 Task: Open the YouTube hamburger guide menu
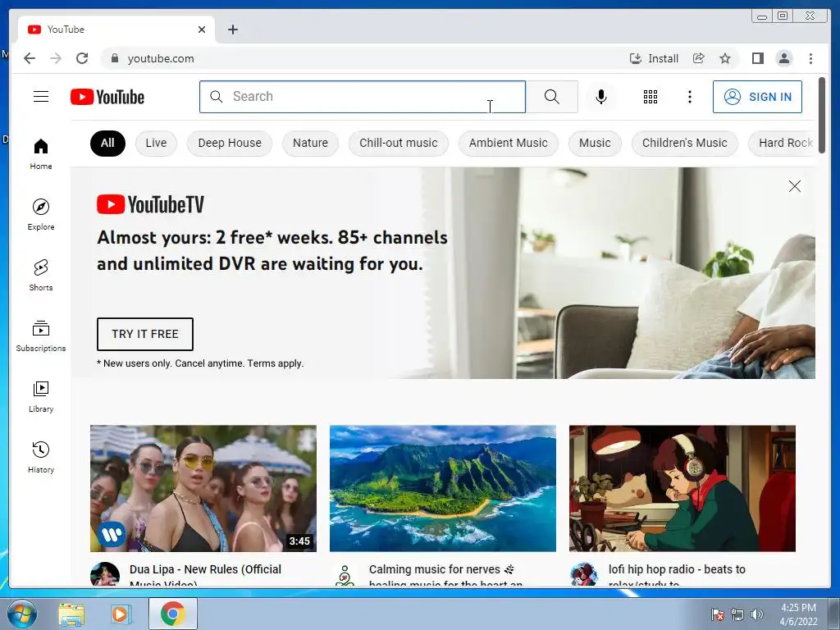(x=41, y=97)
